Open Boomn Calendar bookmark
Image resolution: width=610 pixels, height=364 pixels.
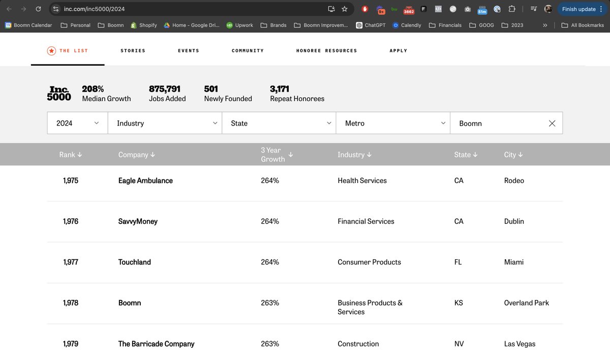(28, 25)
